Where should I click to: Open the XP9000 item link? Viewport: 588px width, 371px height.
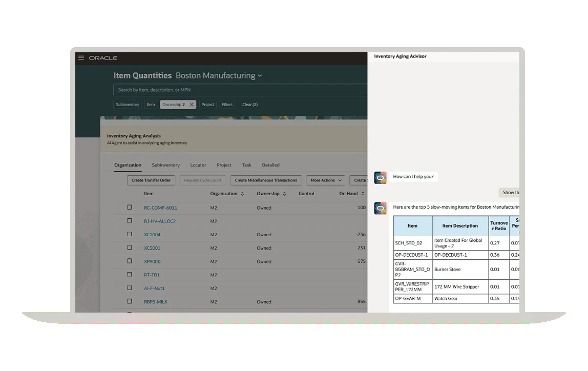152,261
